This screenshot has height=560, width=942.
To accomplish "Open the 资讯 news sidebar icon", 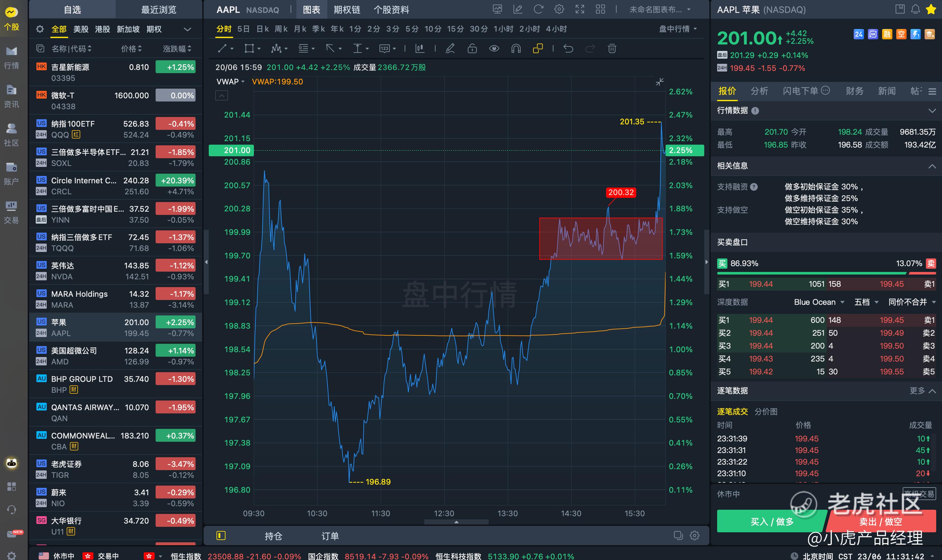I will tap(11, 97).
